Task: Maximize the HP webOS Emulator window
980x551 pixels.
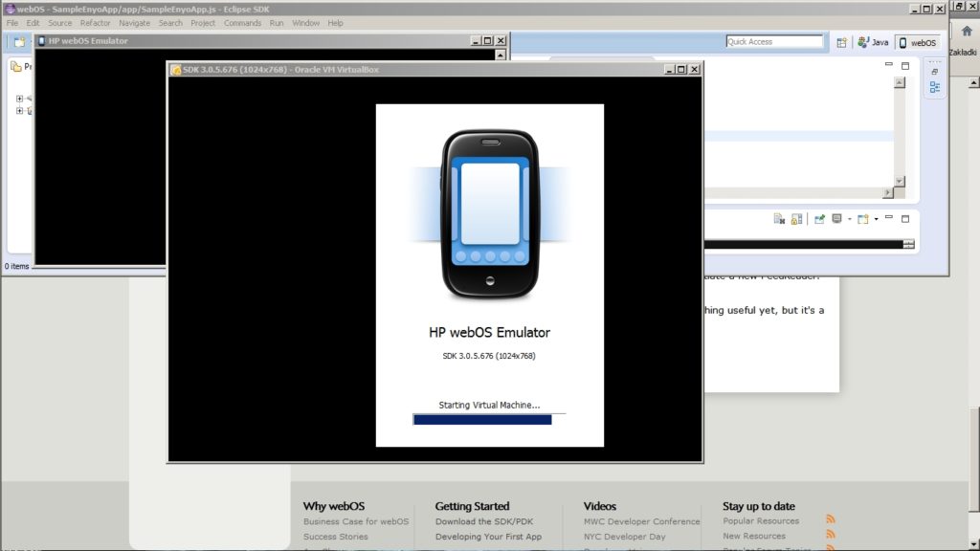Action: (488, 40)
